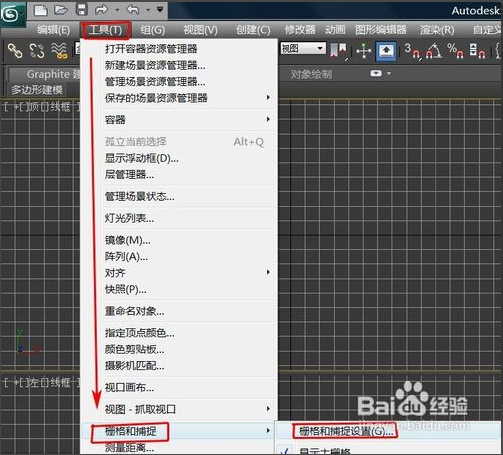This screenshot has height=455, width=503.
Task: Select 重命名对象... menu item
Action: tap(179, 311)
